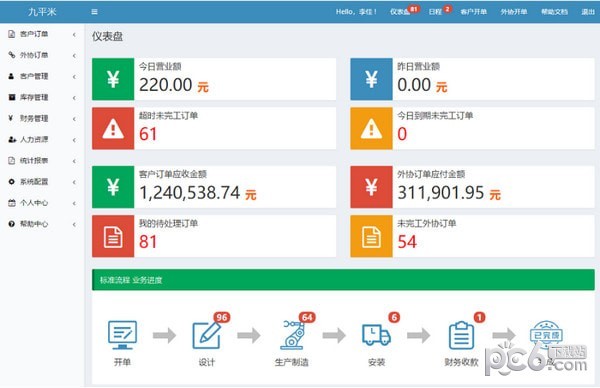Image resolution: width=600 pixels, height=388 pixels.
Task: Open the 安装 truck icon
Action: click(377, 335)
